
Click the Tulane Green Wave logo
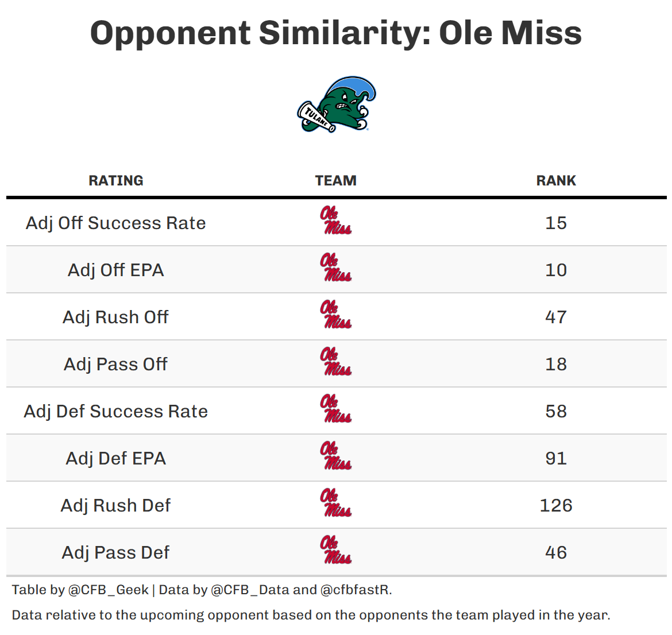tap(337, 104)
